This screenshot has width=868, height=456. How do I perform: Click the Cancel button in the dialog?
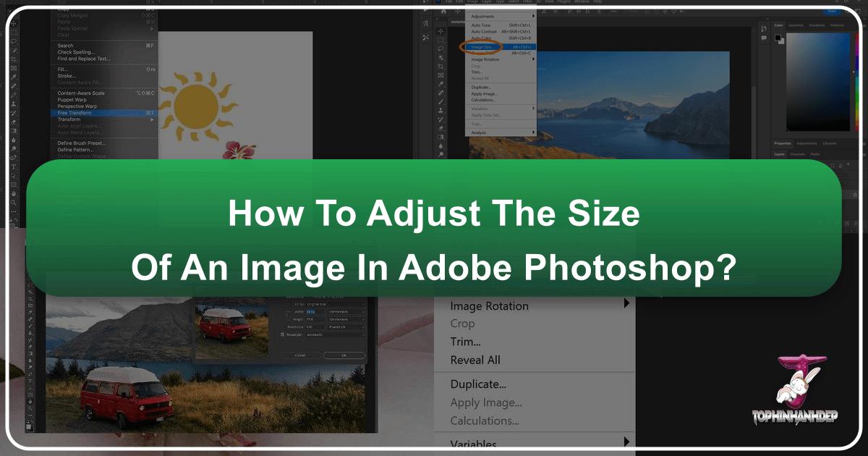[x=300, y=355]
